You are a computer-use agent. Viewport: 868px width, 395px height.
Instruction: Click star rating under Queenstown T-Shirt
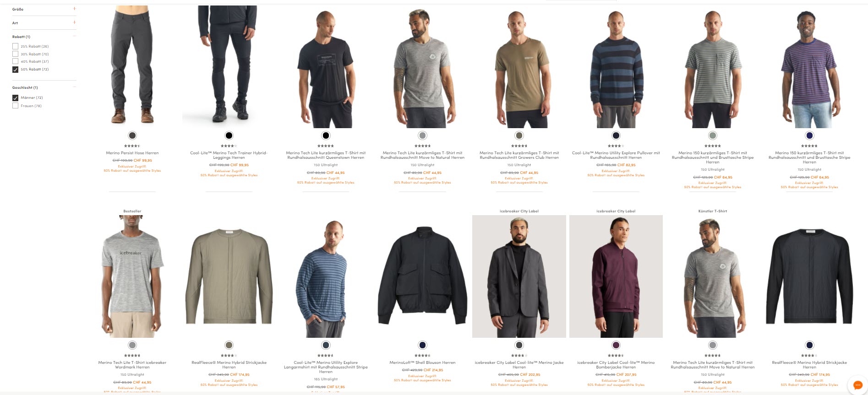[326, 146]
